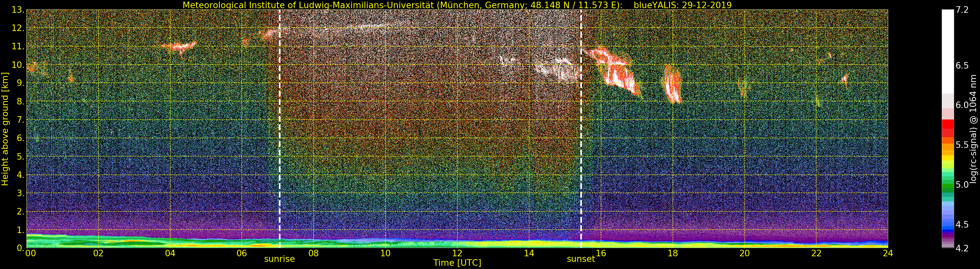Click the height axis tick label 11
Image resolution: width=980 pixels, height=269 pixels.
tap(18, 47)
